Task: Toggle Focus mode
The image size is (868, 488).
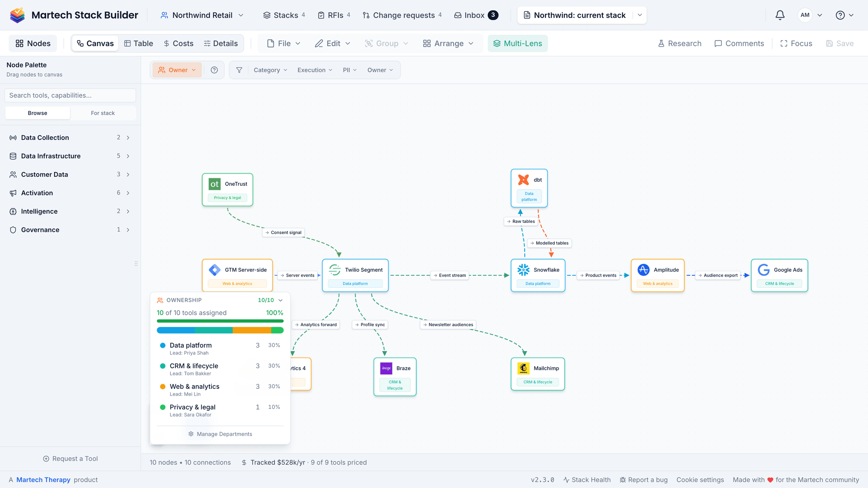Action: click(796, 44)
